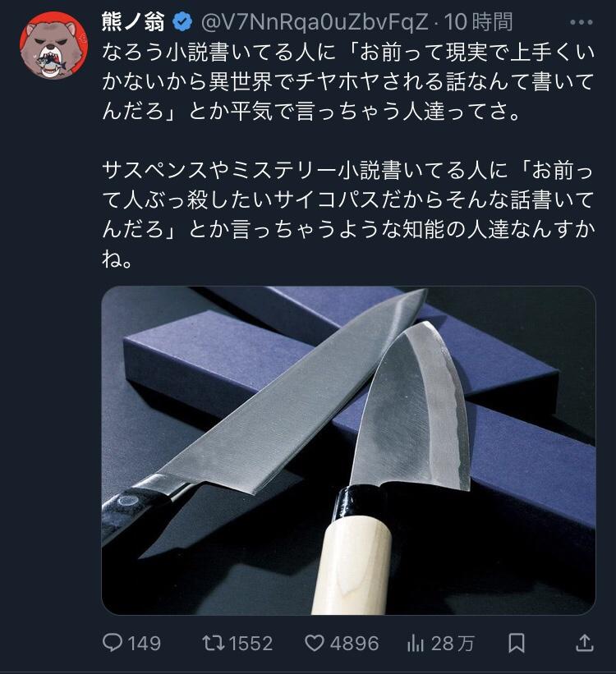Open the handle @V7NnRqa0uZbvFqZ
The image size is (616, 674).
(x=315, y=22)
